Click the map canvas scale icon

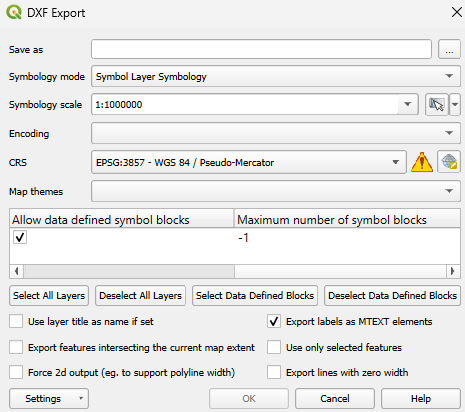(436, 104)
